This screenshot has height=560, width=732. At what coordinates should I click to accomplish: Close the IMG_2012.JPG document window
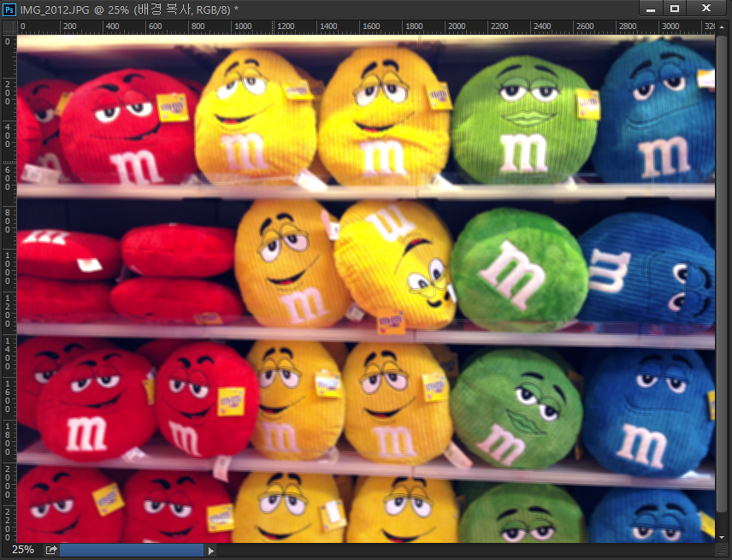706,9
